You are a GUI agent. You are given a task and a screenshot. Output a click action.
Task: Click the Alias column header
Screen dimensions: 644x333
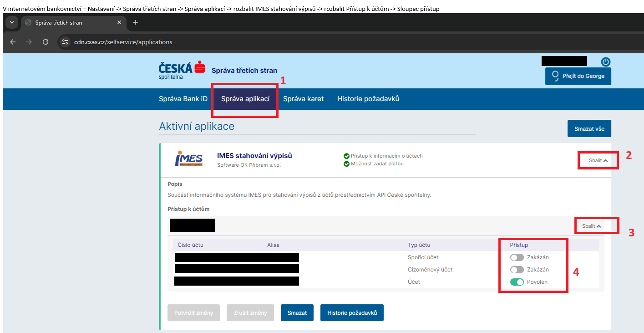point(273,245)
